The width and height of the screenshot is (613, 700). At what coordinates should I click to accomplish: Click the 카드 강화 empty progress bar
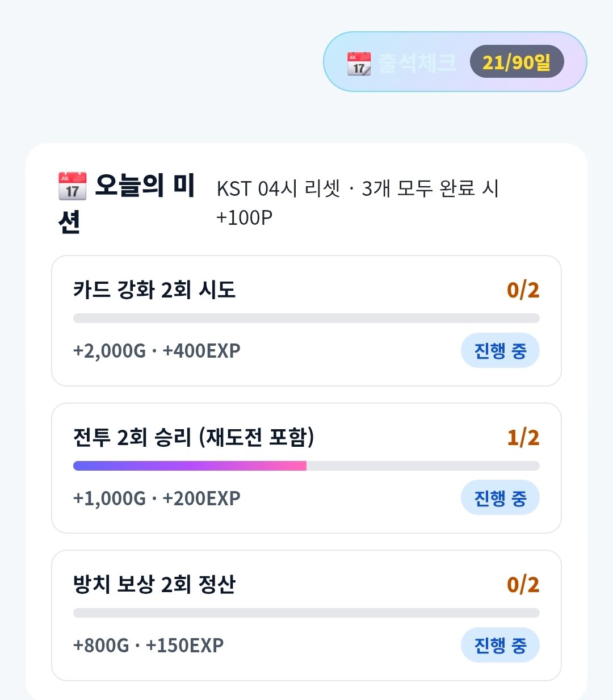click(x=306, y=318)
